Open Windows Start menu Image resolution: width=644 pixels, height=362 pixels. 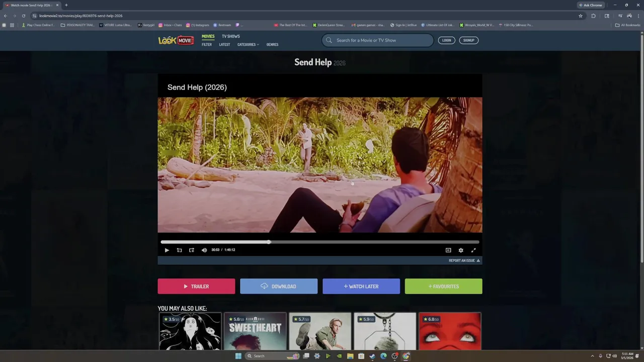coord(238,356)
